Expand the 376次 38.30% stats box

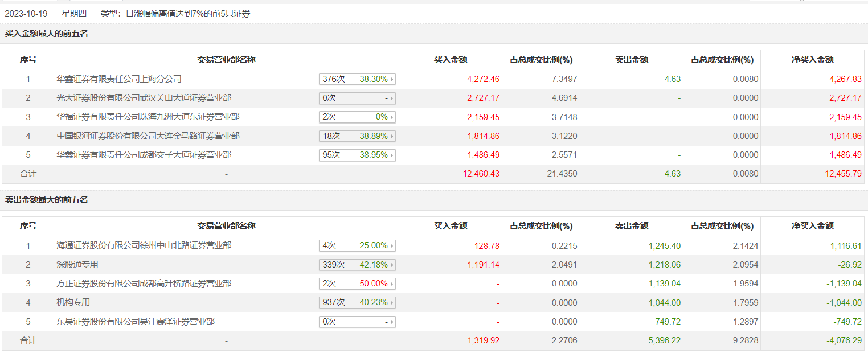357,79
